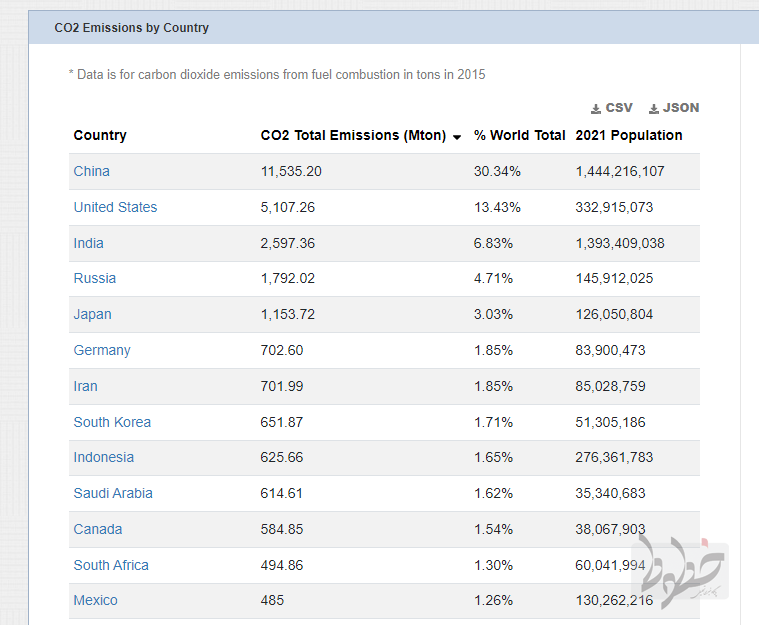Click Germany's population 83,900,473

click(610, 351)
